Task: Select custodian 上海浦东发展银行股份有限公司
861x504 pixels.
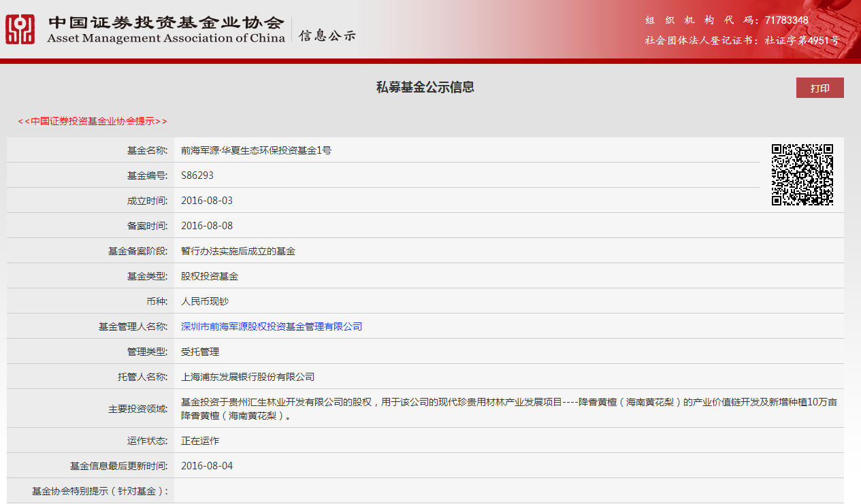Action: [248, 377]
